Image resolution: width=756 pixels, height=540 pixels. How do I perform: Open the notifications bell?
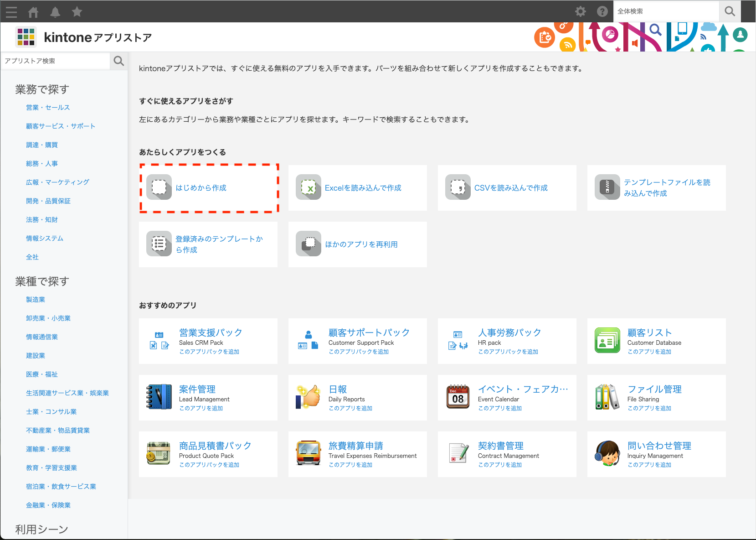pos(55,11)
